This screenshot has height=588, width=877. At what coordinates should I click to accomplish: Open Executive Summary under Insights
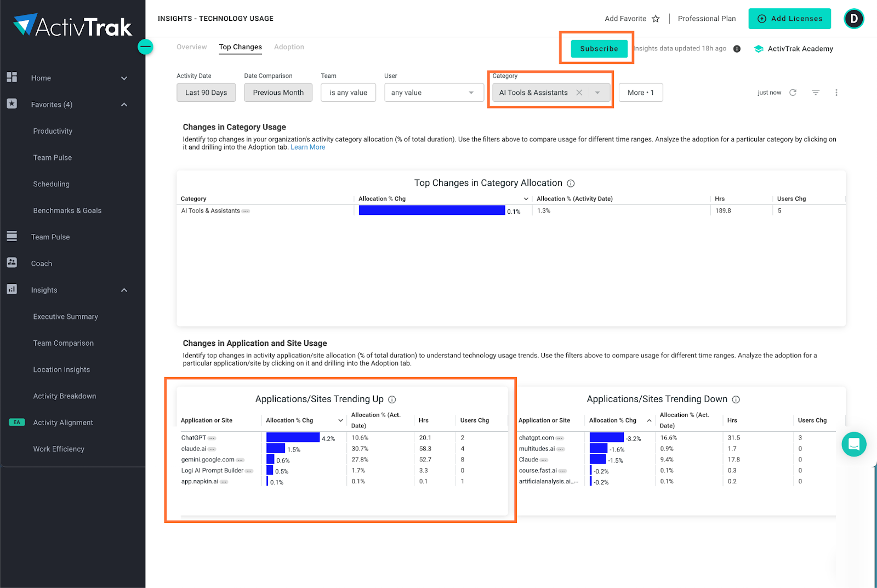click(x=66, y=317)
